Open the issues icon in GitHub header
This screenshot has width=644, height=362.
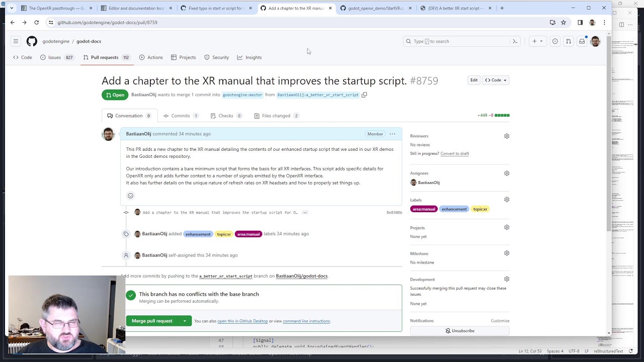coord(555,41)
